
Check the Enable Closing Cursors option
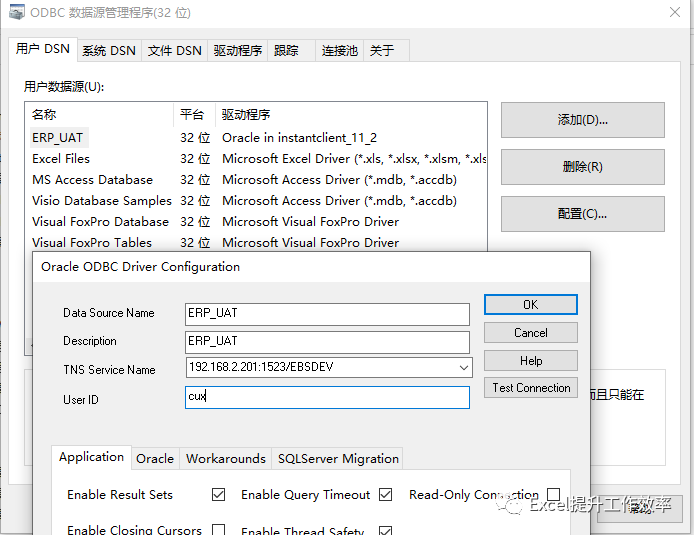pos(218,530)
